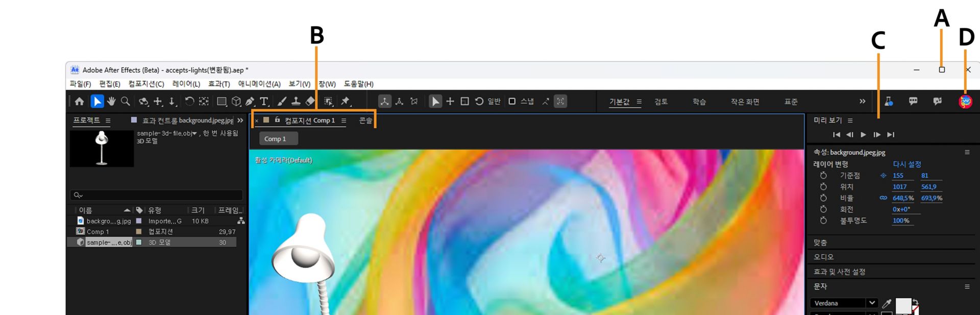980x315 pixels.
Task: Open the beta flask icon
Action: tap(889, 102)
